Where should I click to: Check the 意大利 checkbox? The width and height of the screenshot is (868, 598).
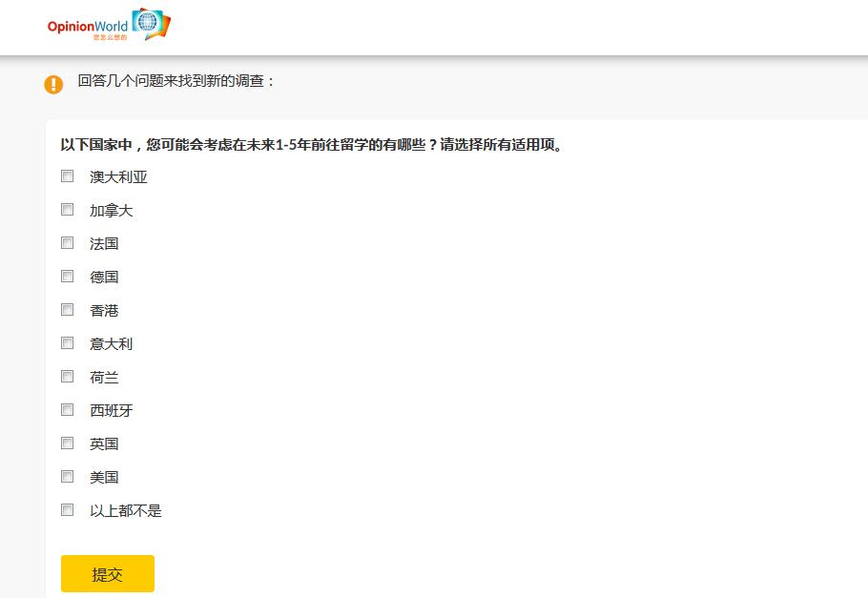(x=67, y=342)
